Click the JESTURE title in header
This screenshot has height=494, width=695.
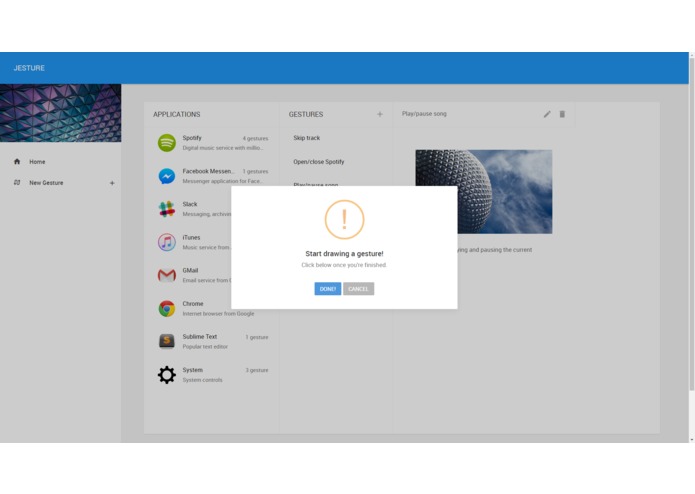coord(29,68)
